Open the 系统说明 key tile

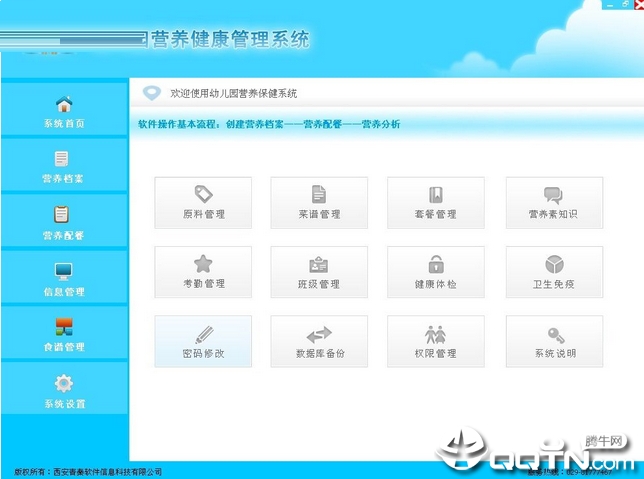554,341
